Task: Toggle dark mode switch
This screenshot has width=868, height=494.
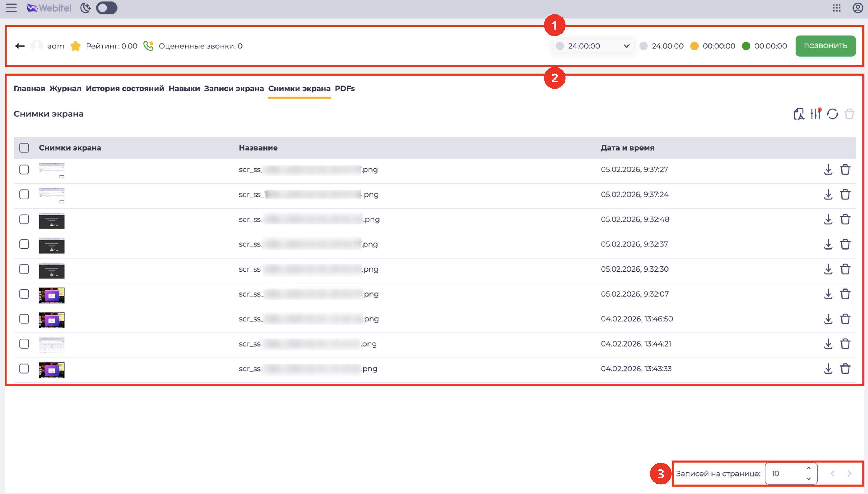Action: click(x=107, y=8)
